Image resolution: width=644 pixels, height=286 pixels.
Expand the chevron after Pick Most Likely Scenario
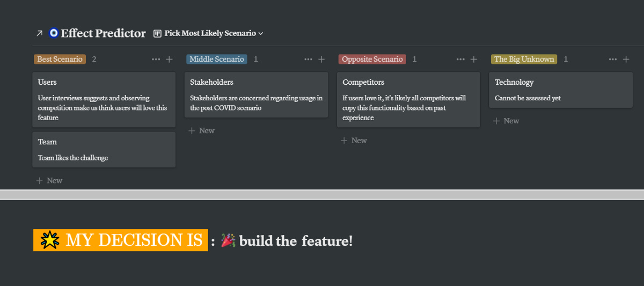pyautogui.click(x=261, y=33)
